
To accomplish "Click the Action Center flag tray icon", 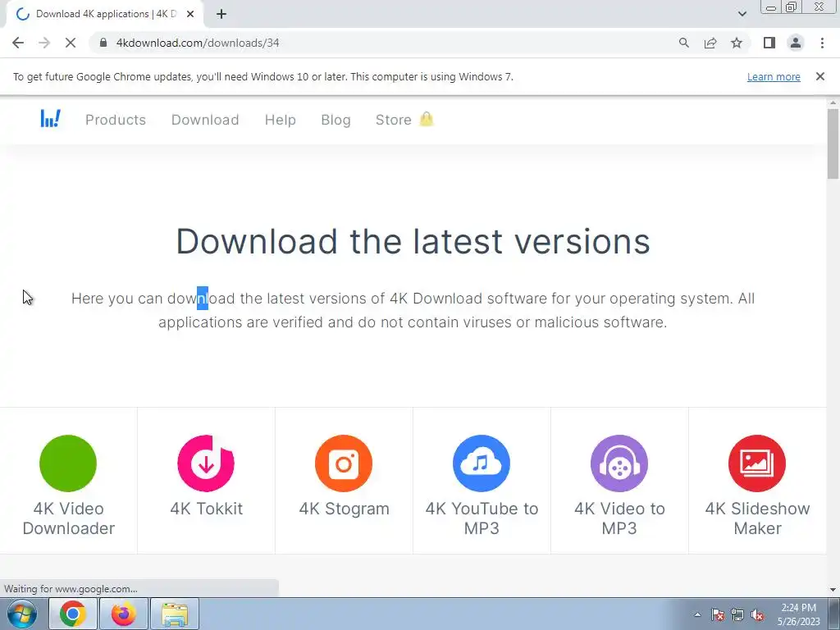I will click(x=717, y=614).
